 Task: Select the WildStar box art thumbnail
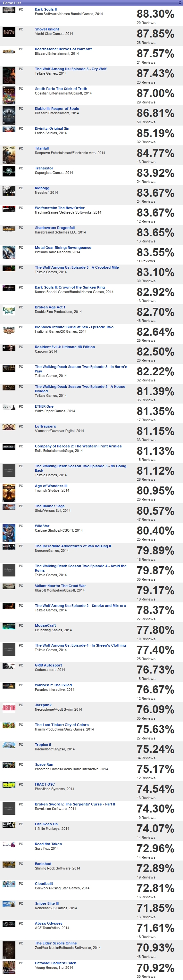coord(9,533)
